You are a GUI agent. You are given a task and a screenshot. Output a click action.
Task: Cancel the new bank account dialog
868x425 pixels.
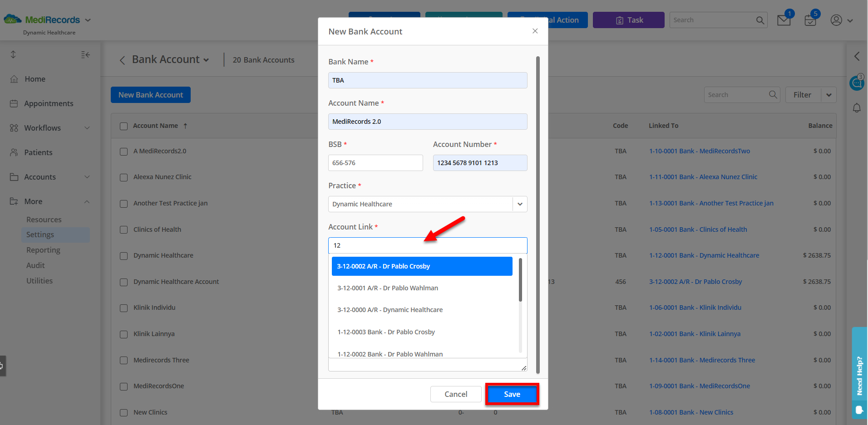click(456, 394)
